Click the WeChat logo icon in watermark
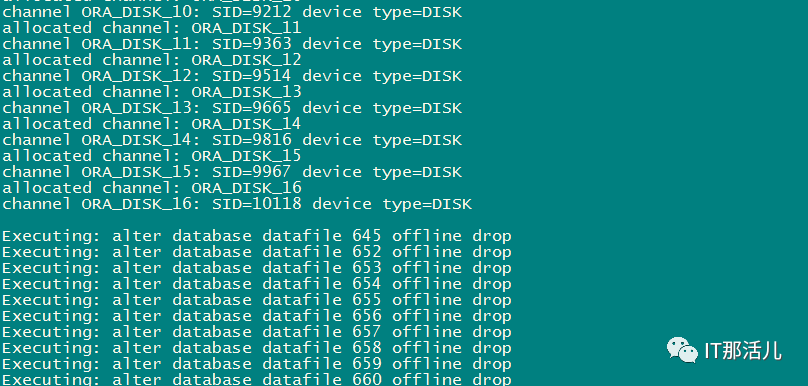This screenshot has width=808, height=386. tap(683, 350)
